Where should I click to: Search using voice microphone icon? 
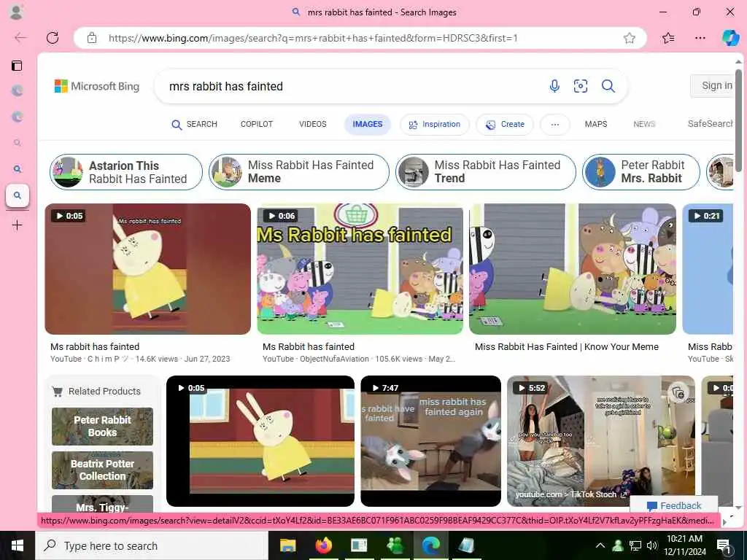pyautogui.click(x=554, y=86)
